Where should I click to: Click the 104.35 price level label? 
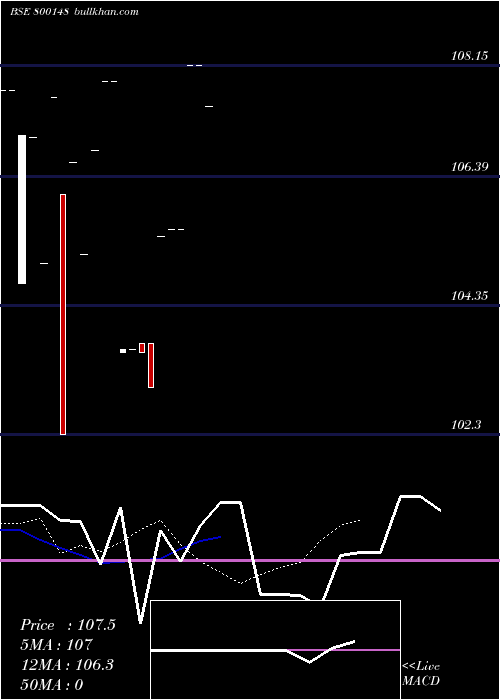(x=469, y=296)
